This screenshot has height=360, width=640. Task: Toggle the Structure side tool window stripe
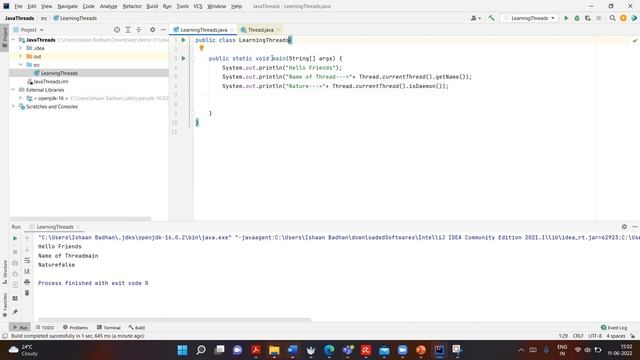click(x=4, y=272)
